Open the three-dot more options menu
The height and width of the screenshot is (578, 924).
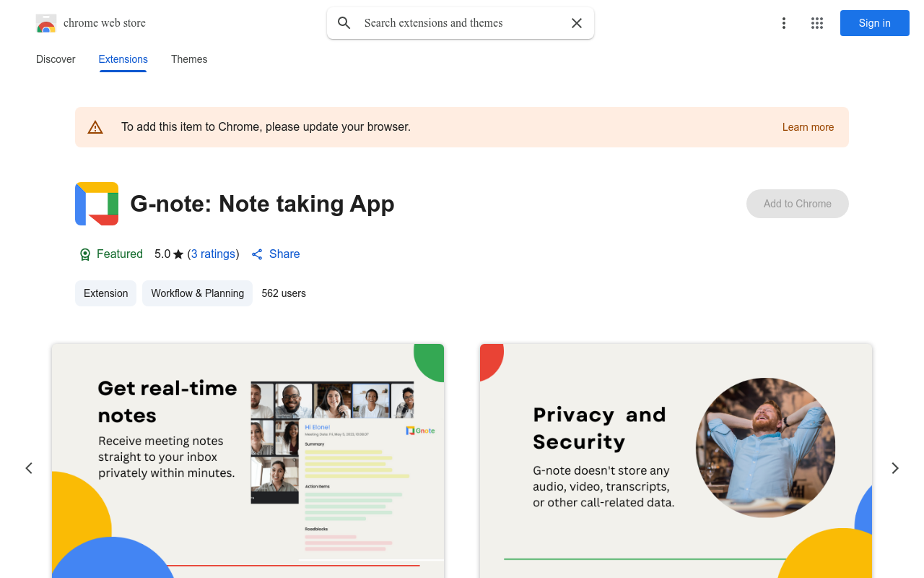784,23
